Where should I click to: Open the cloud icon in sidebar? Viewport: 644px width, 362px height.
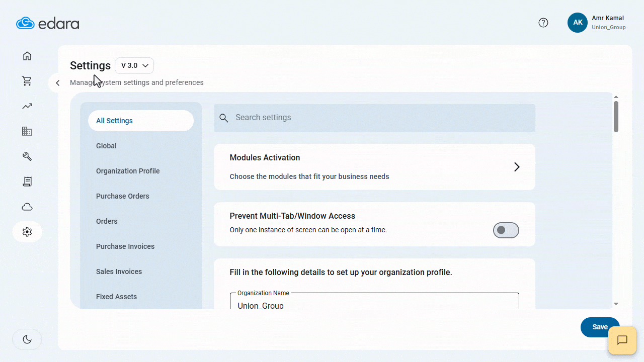coord(27,207)
